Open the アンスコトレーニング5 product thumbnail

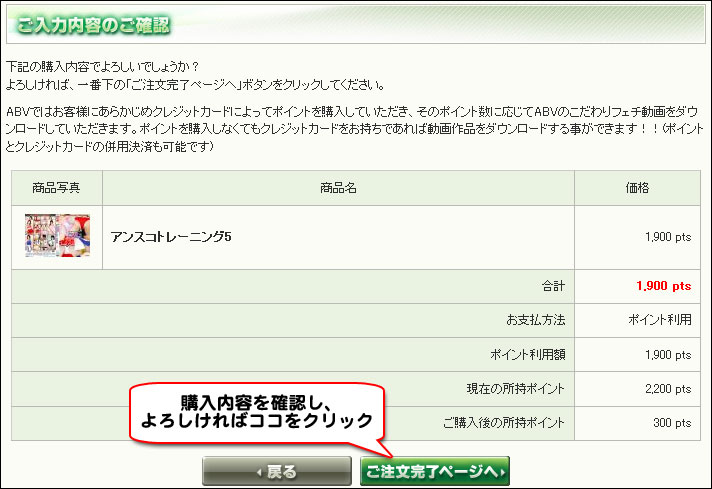tap(57, 236)
